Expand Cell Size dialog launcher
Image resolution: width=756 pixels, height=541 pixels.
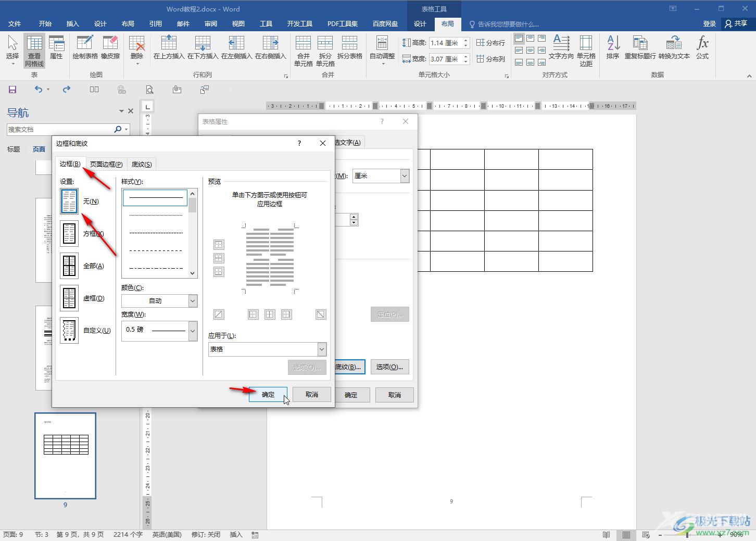(x=507, y=76)
